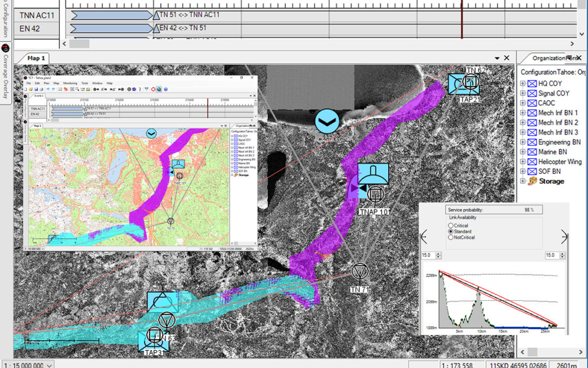Open Plan menu in inset TCT window
Image resolution: width=588 pixels, height=368 pixels.
46,83
